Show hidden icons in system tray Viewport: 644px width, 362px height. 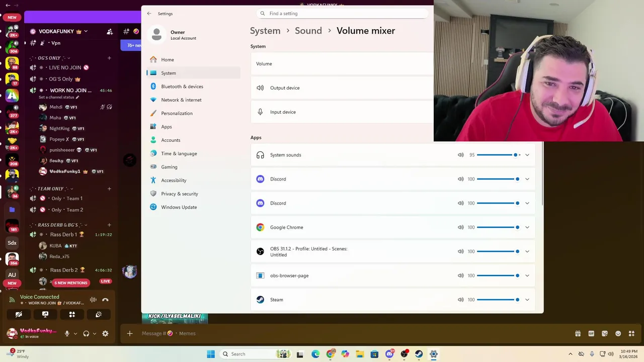pos(570,354)
